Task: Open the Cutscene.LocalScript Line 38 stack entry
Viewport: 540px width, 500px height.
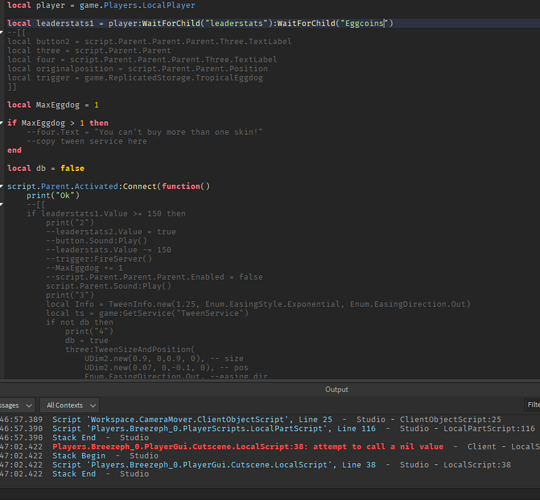Action: click(x=214, y=465)
